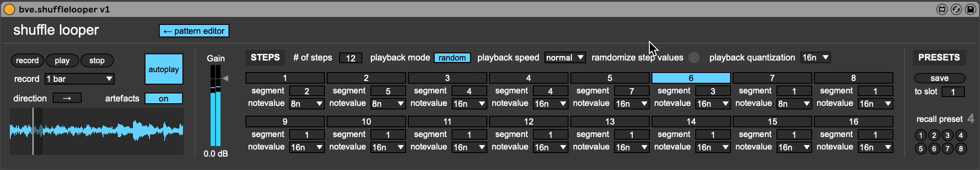The height and width of the screenshot is (170, 980).
Task: Recall preset number 7 circle
Action: coord(947,149)
